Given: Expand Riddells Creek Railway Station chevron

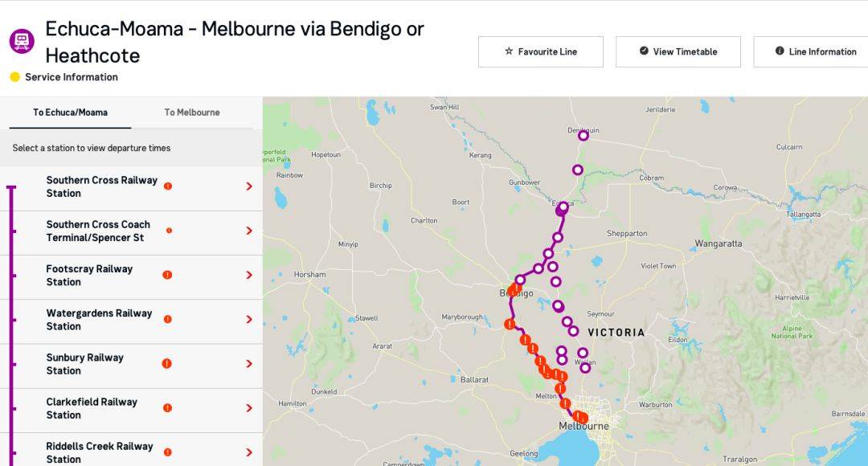Looking at the screenshot, I should (249, 452).
